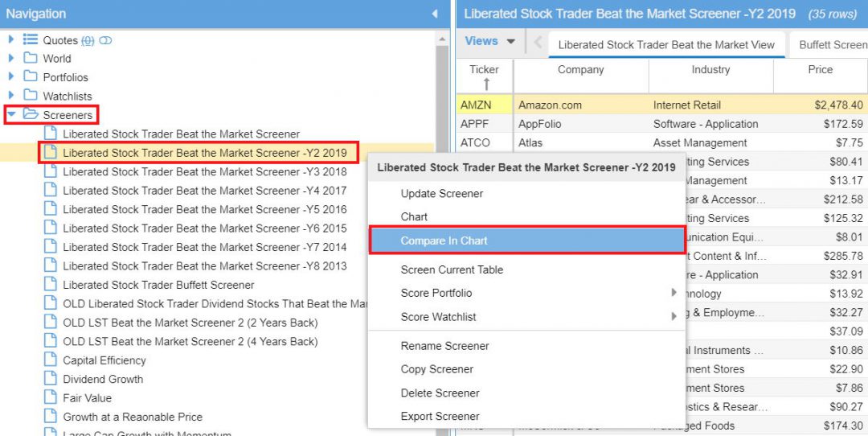Viewport: 868px width, 436px height.
Task: Click the Company column header
Action: point(581,70)
